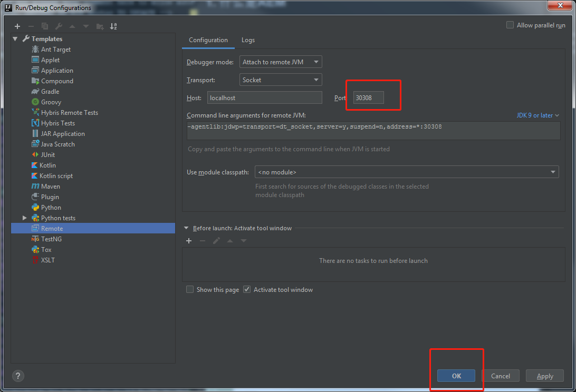
Task: Switch to the Logs tab
Action: click(248, 40)
